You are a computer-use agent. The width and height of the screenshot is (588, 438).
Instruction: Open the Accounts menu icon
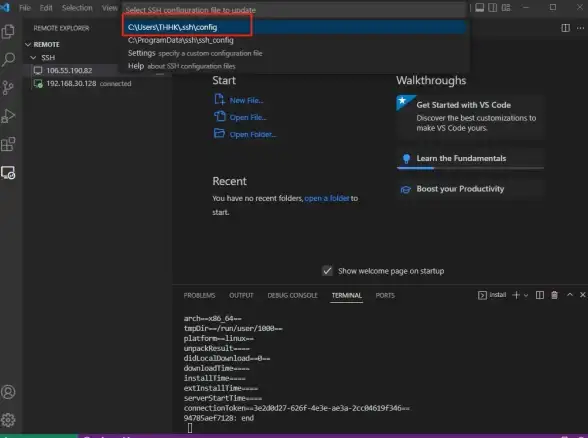coord(8,392)
